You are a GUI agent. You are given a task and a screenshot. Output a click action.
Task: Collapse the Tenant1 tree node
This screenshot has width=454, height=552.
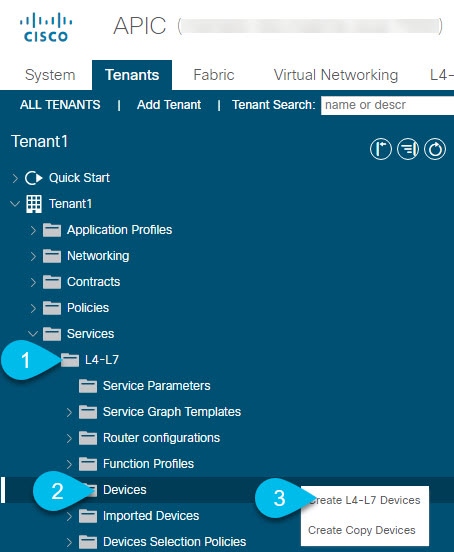pyautogui.click(x=15, y=204)
